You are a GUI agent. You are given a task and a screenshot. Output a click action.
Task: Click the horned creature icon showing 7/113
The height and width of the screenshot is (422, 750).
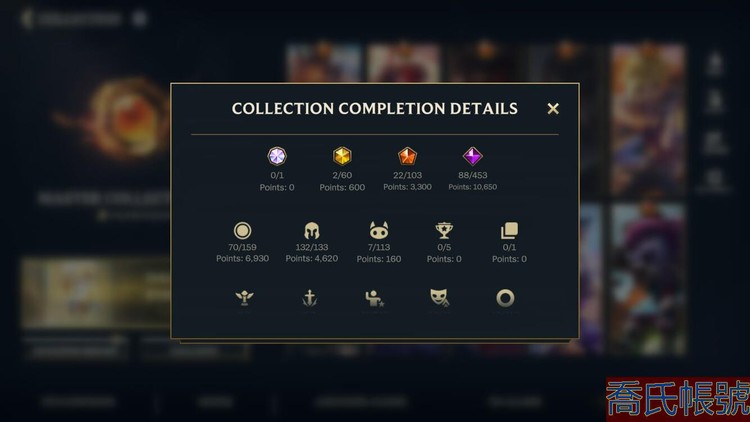[379, 231]
